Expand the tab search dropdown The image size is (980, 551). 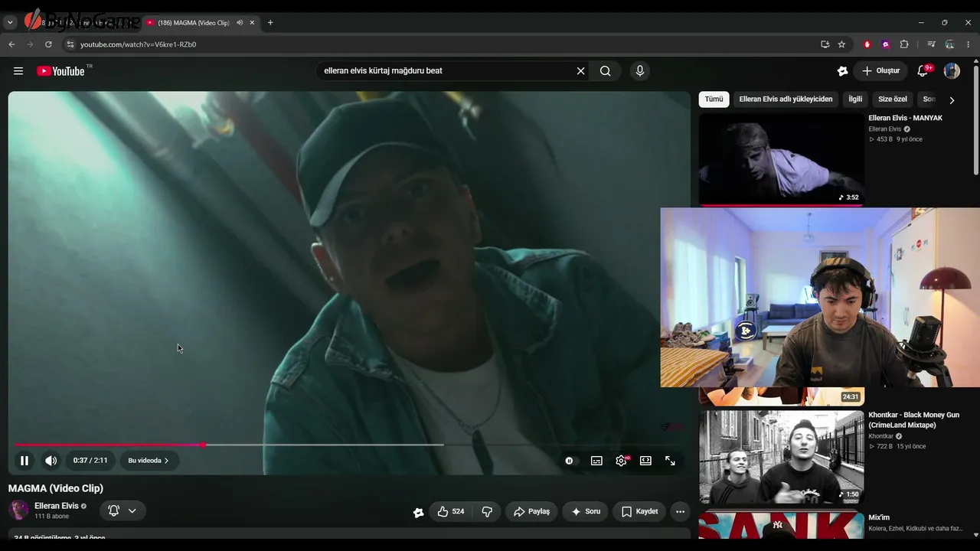pyautogui.click(x=11, y=23)
